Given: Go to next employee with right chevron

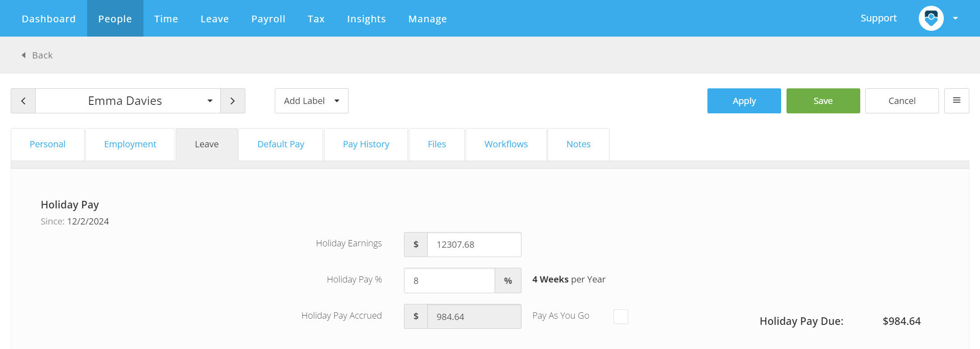Looking at the screenshot, I should pos(233,101).
